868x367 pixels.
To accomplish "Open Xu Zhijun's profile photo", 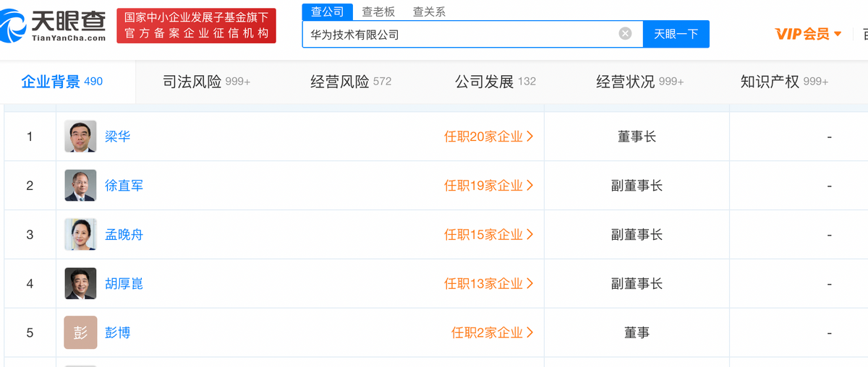I will [80, 186].
